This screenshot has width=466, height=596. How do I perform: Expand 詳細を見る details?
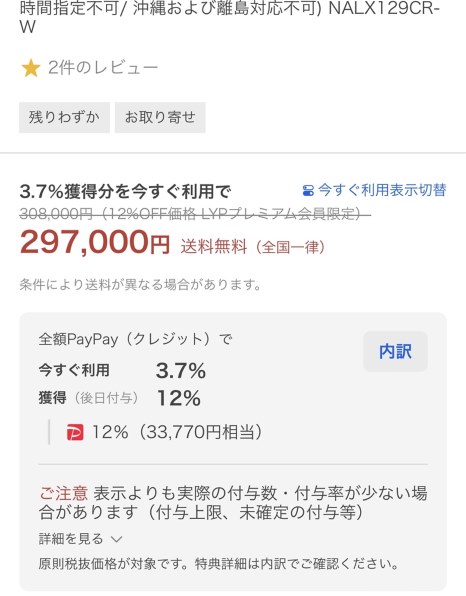(71, 539)
